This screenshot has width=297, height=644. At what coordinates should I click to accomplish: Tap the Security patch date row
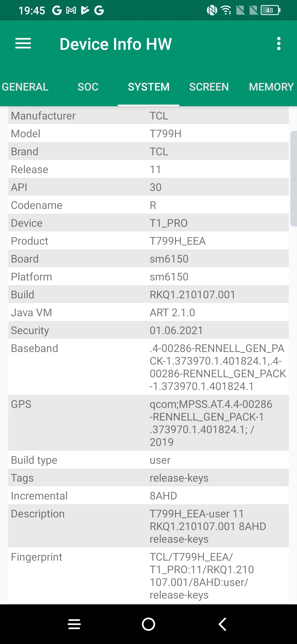pos(148,330)
